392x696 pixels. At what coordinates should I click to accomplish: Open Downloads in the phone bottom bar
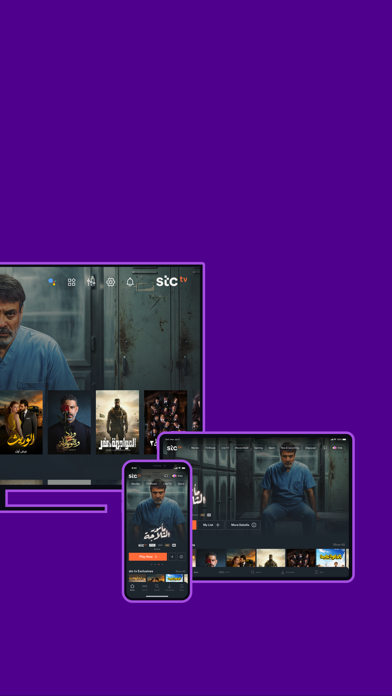pos(169,588)
